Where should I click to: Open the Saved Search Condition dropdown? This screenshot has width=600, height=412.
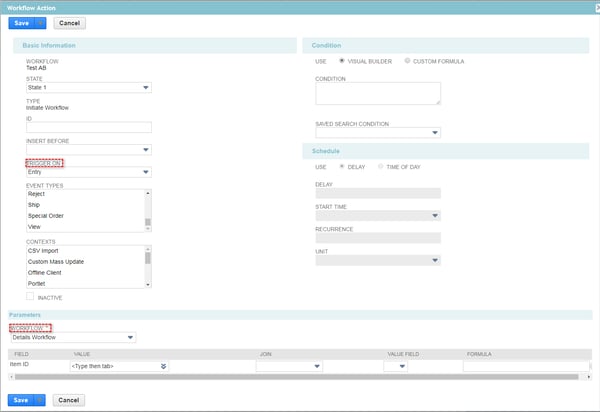click(x=378, y=133)
